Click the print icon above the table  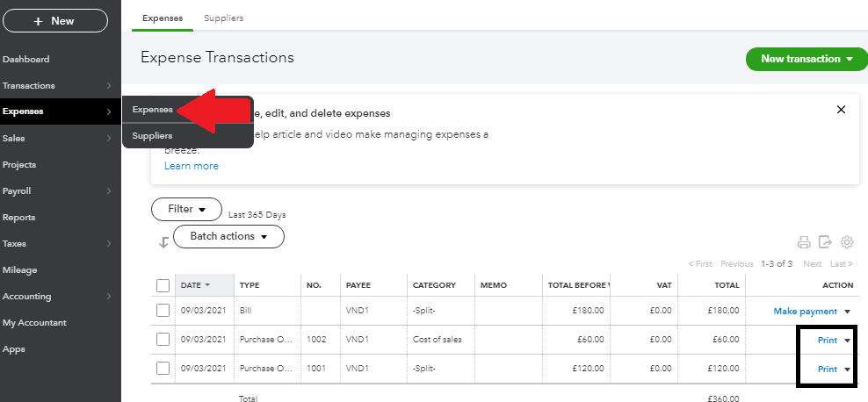pyautogui.click(x=803, y=242)
